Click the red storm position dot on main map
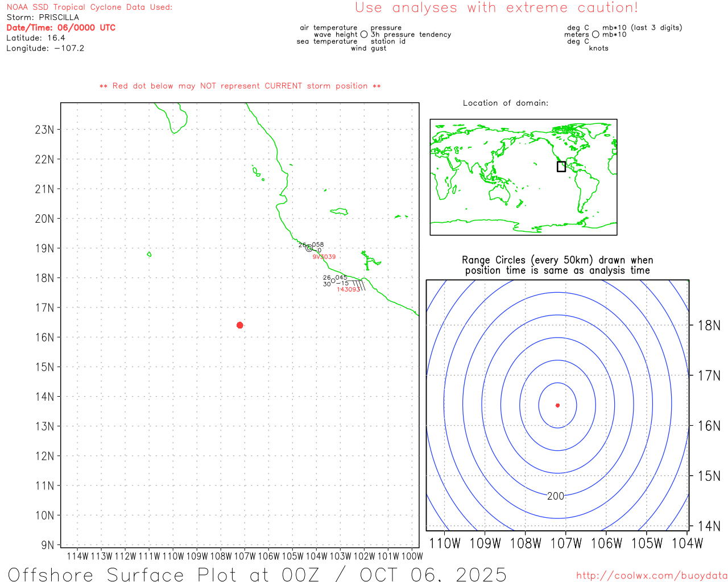The width and height of the screenshot is (728, 582). click(x=240, y=325)
